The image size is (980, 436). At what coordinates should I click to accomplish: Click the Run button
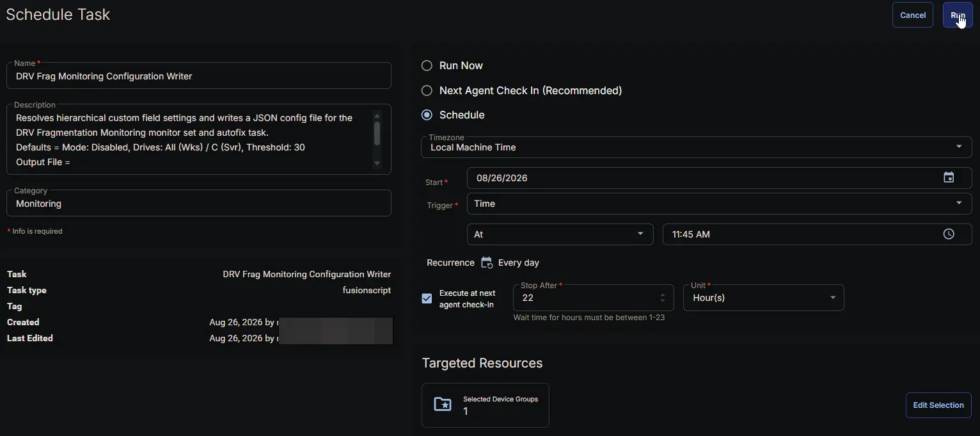(958, 15)
